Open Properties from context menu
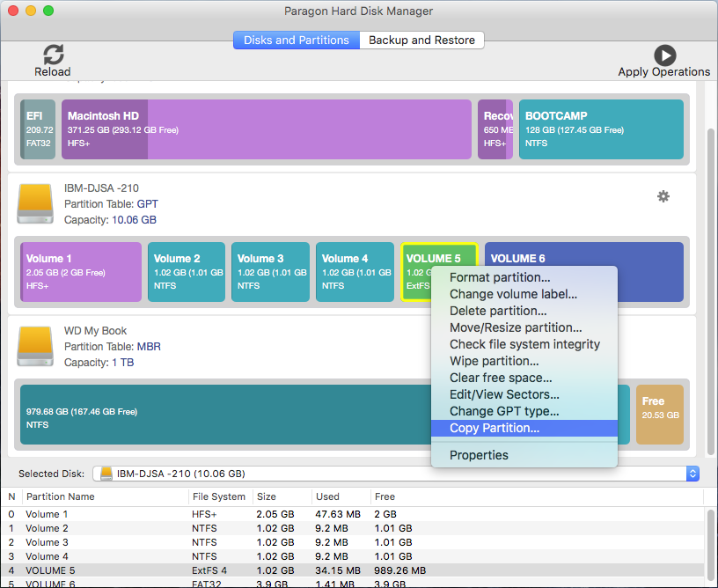Image resolution: width=718 pixels, height=588 pixels. pos(524,455)
